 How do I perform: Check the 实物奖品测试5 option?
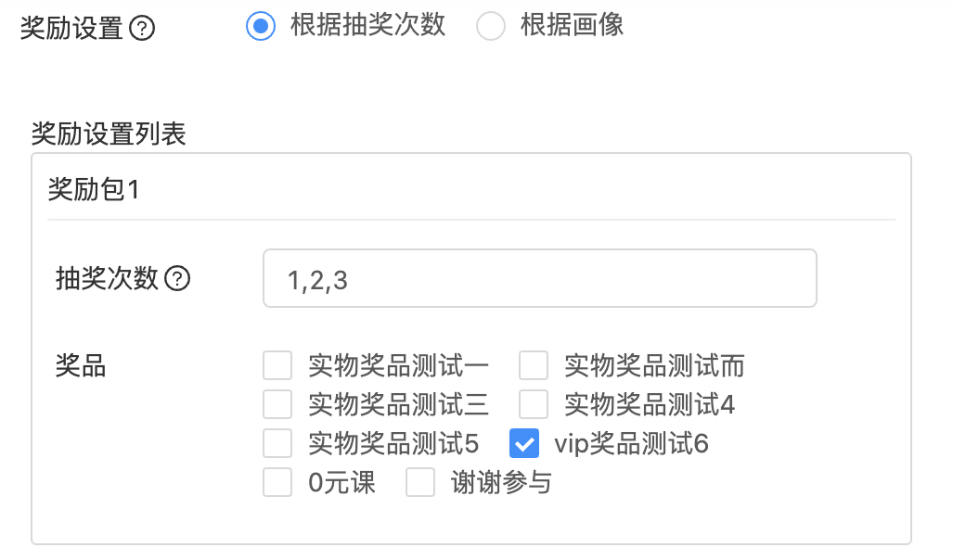coord(277,444)
